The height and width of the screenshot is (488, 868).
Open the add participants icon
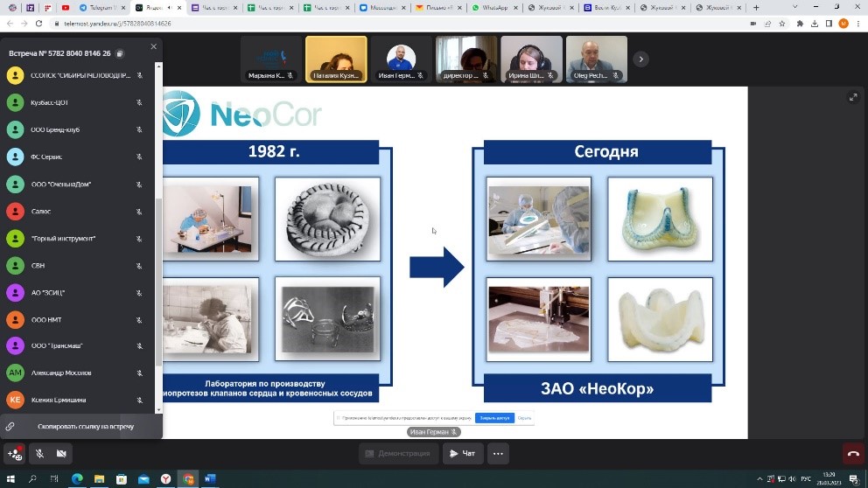[14, 453]
